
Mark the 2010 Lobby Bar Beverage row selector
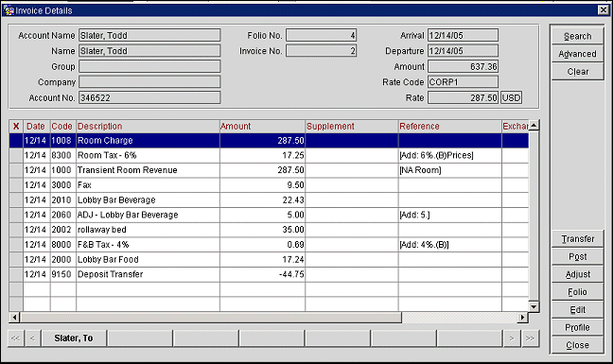coord(16,200)
